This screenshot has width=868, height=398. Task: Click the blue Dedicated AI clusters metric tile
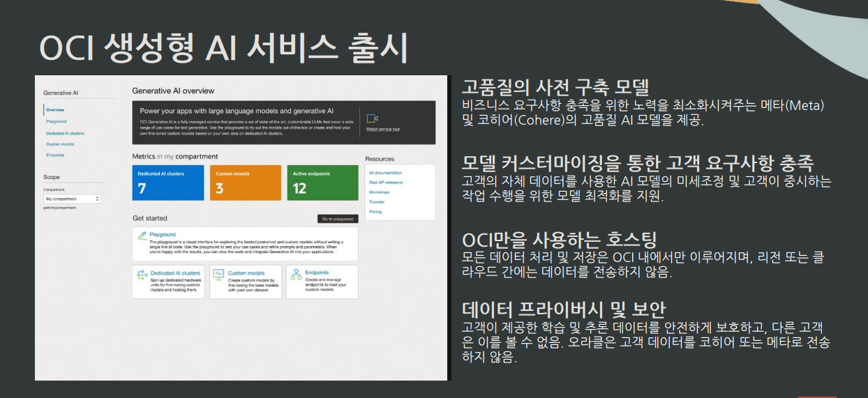[167, 183]
